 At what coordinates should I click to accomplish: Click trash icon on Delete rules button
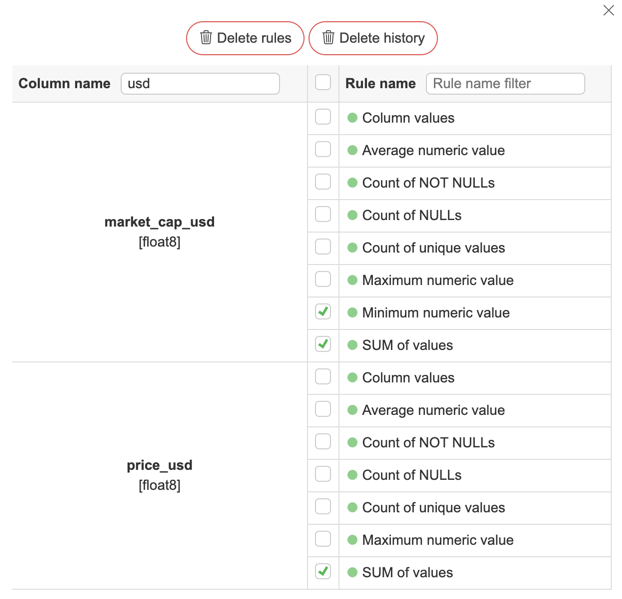(206, 38)
